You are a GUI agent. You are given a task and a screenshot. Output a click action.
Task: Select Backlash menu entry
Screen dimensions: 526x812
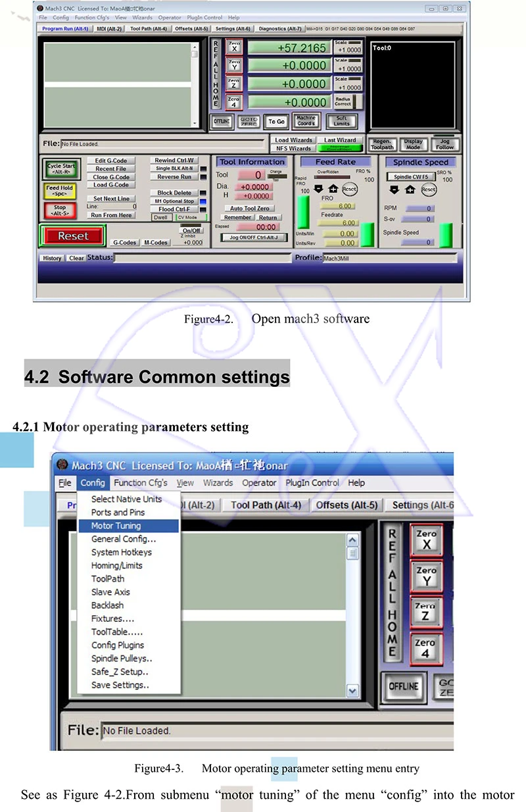[x=129, y=605]
